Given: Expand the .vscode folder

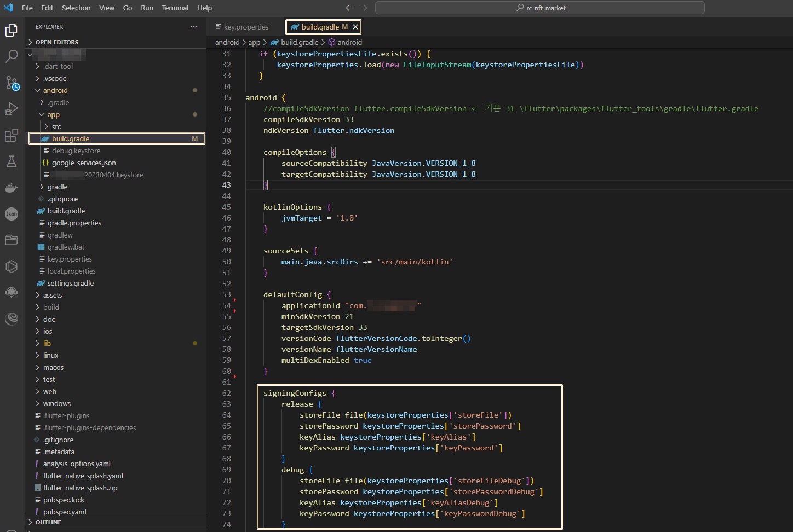Looking at the screenshot, I should [55, 78].
